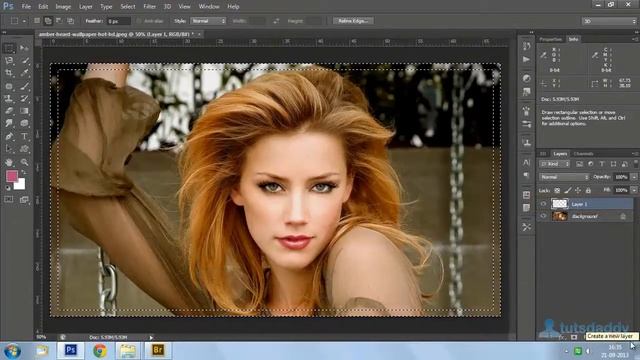Viewport: 640px width, 360px height.
Task: Select the Zoom tool
Action: tap(24, 162)
